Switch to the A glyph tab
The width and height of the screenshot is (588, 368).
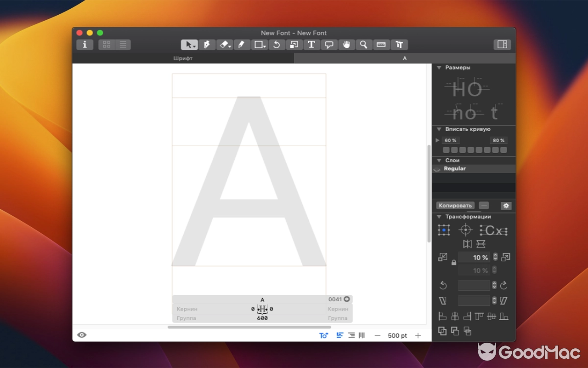(404, 58)
